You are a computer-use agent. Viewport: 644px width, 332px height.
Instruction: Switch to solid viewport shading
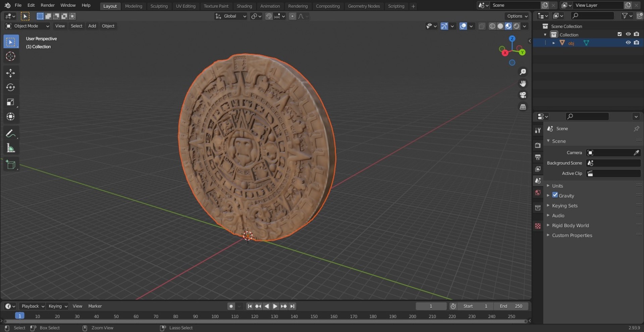click(500, 26)
